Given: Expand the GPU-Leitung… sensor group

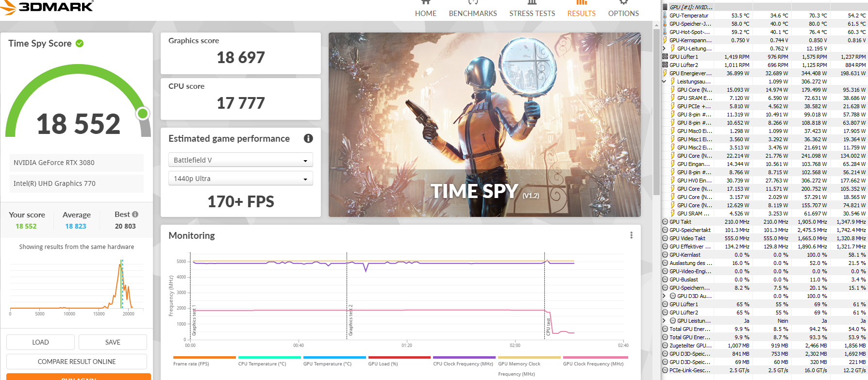Looking at the screenshot, I should (x=664, y=49).
